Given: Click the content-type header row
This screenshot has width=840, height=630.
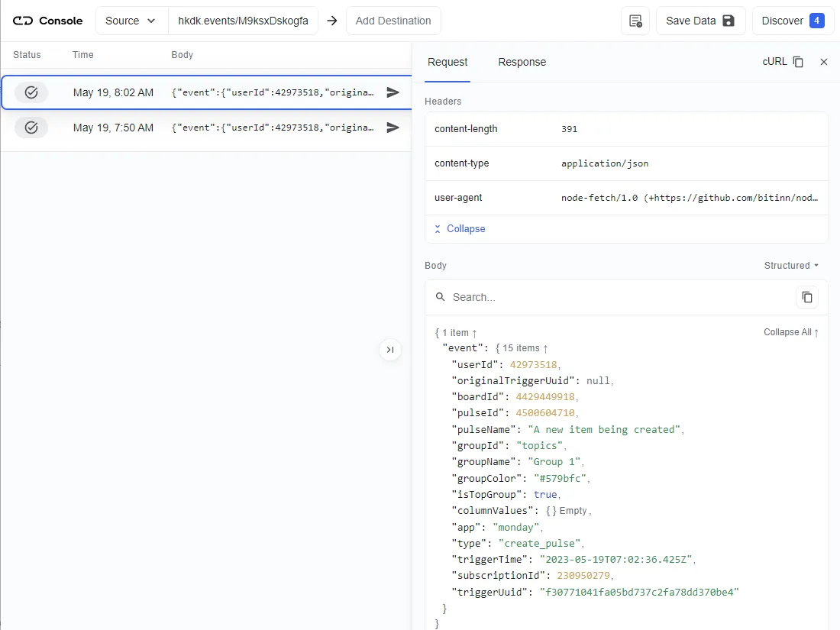Looking at the screenshot, I should point(626,163).
